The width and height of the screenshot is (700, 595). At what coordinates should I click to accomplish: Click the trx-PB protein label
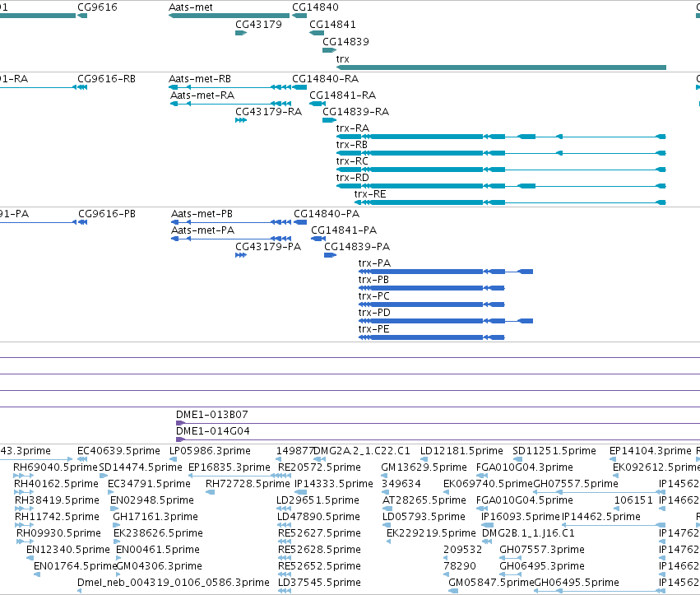[x=373, y=280]
